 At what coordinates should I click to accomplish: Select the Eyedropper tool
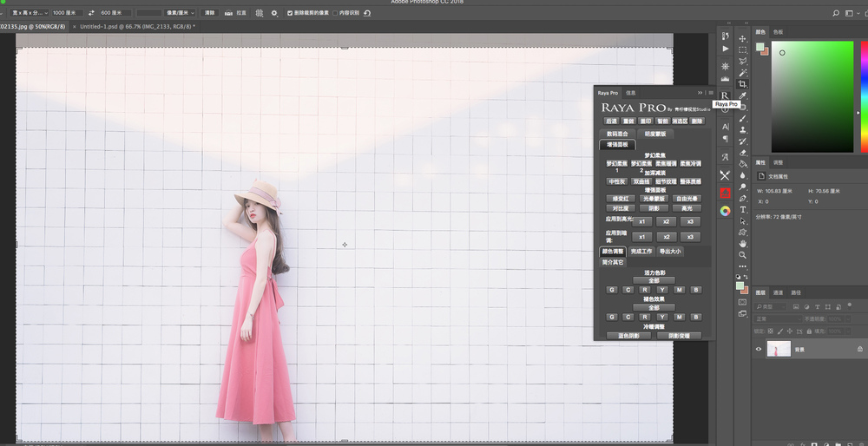click(x=743, y=95)
